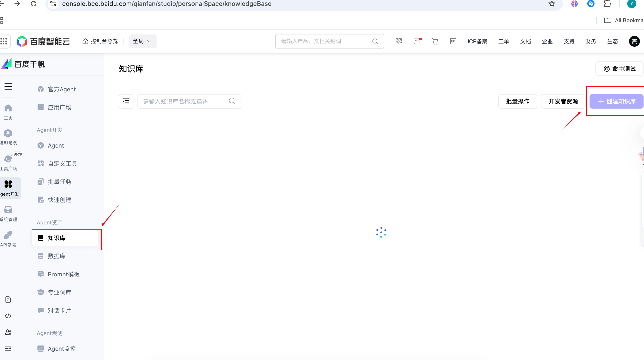Click the QR code icon in header
The width and height of the screenshot is (644, 360).
pos(398,41)
